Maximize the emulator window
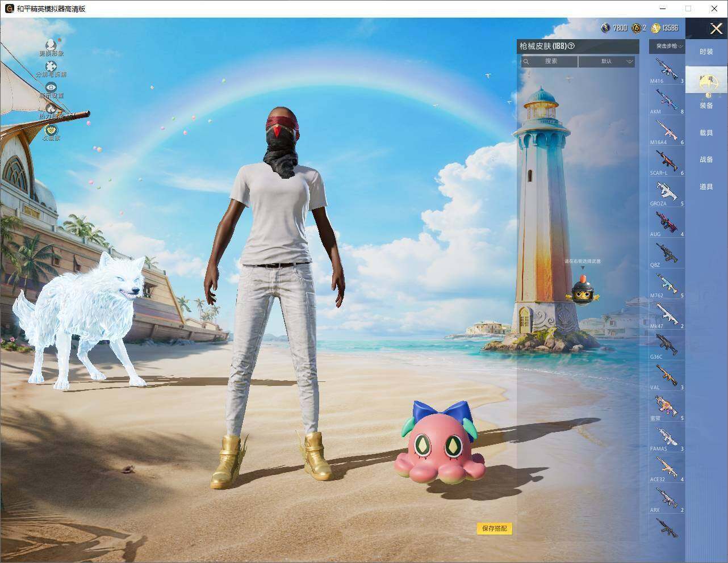Viewport: 728px width, 563px height. click(x=688, y=9)
